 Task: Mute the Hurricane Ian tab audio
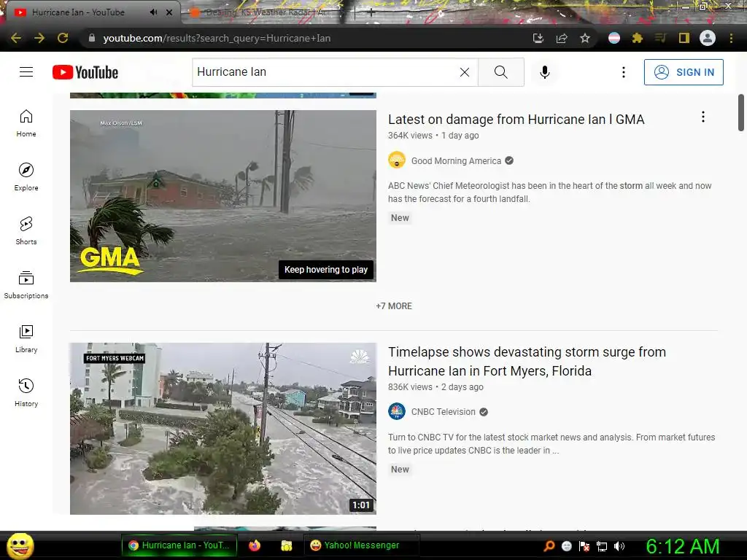click(x=153, y=12)
